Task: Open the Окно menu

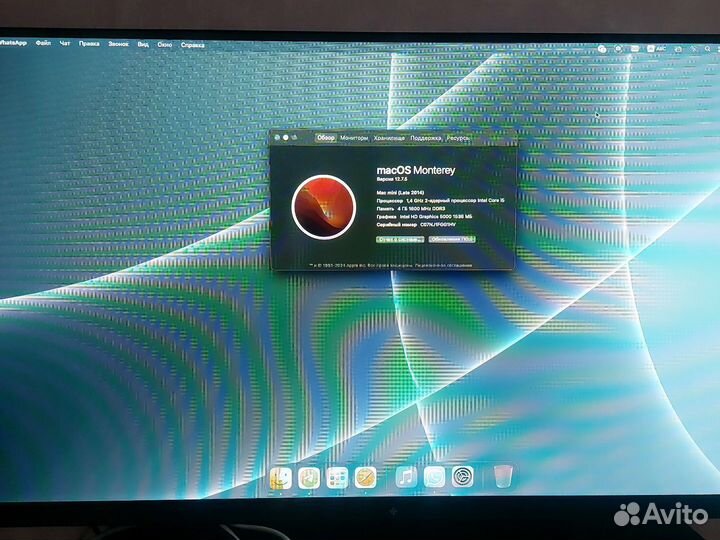Action: 164,45
